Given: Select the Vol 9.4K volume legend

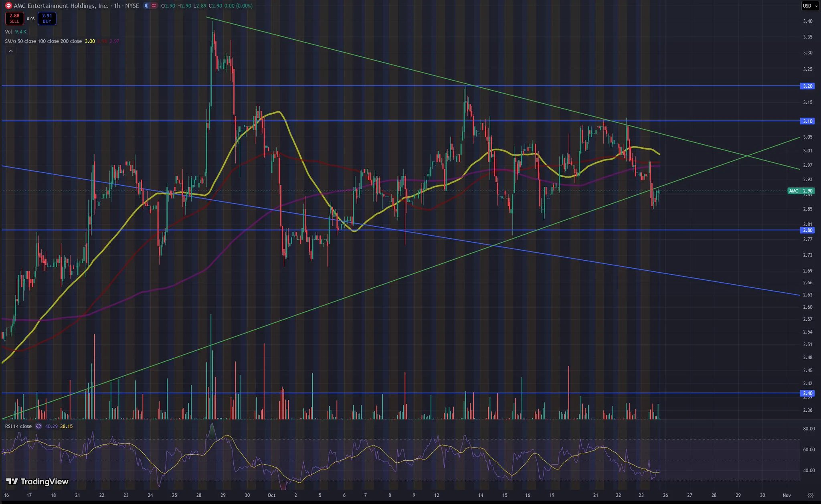Looking at the screenshot, I should pyautogui.click(x=16, y=32).
